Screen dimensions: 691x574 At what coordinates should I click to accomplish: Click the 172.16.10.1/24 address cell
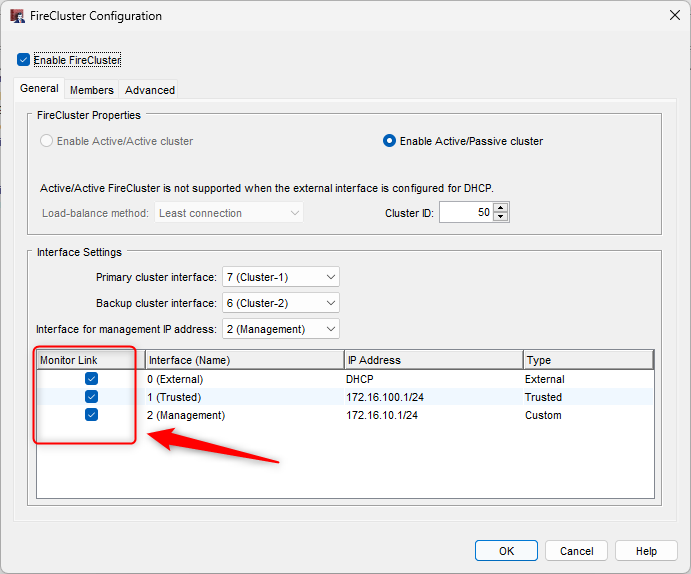pos(382,415)
